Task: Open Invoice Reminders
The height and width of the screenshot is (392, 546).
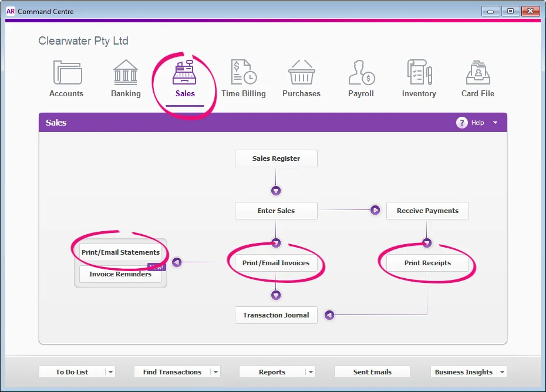Action: (120, 274)
